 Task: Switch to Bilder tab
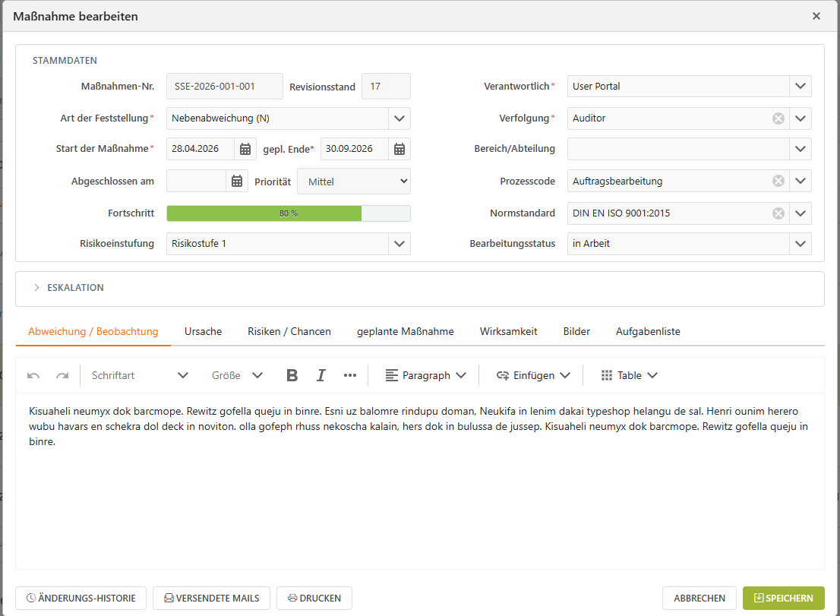pyautogui.click(x=576, y=332)
